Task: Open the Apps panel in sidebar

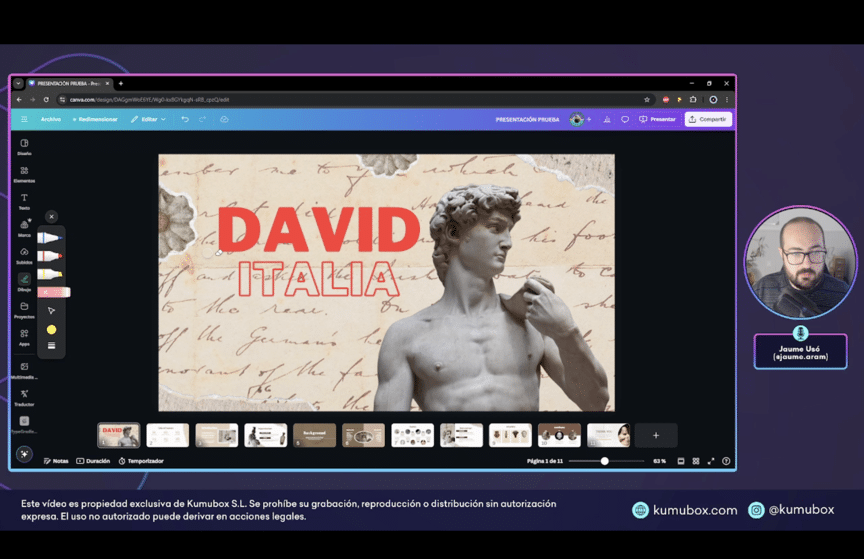Action: [x=24, y=335]
